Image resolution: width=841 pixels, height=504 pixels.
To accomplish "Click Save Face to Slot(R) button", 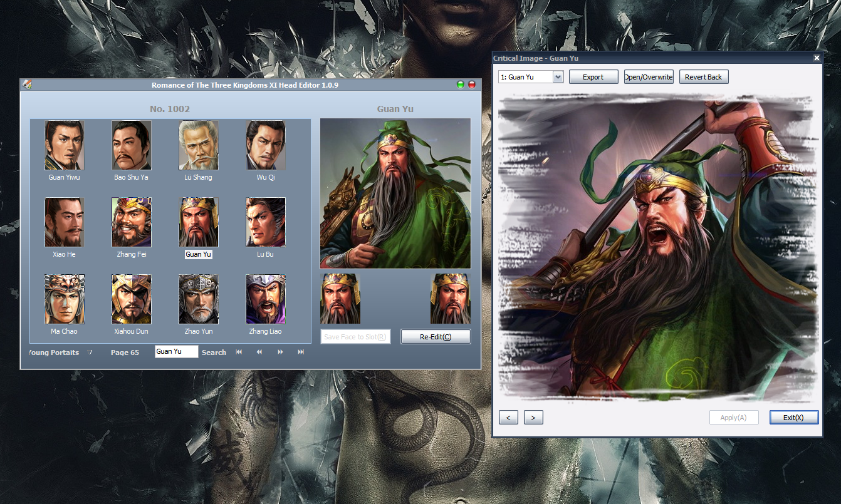I will coord(355,337).
